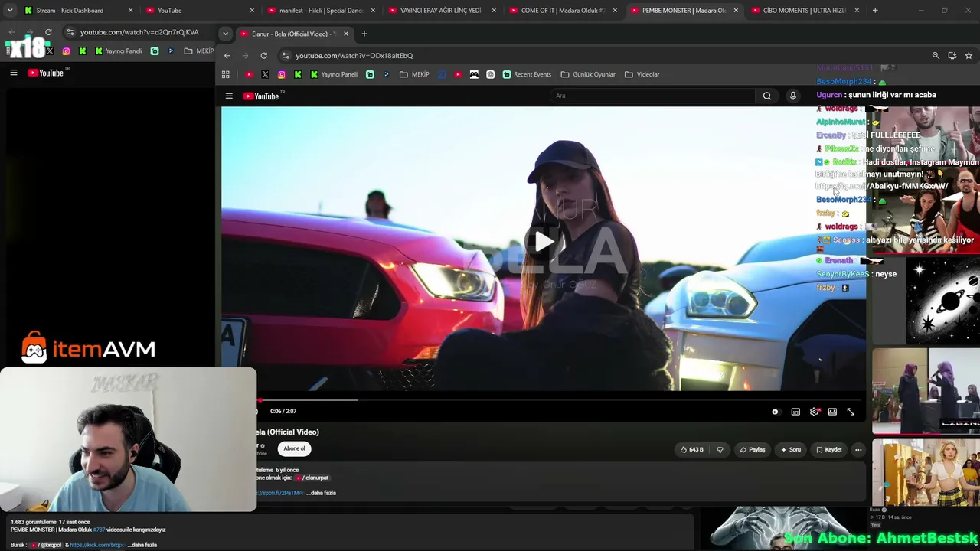The width and height of the screenshot is (980, 551).
Task: Share the video with 'Paylaş' button
Action: 753,449
